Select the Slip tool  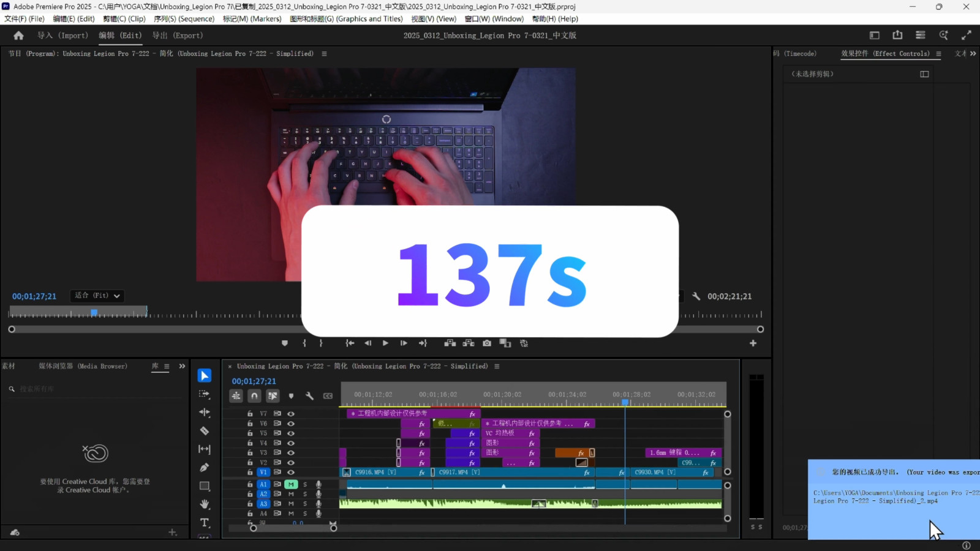pos(205,449)
